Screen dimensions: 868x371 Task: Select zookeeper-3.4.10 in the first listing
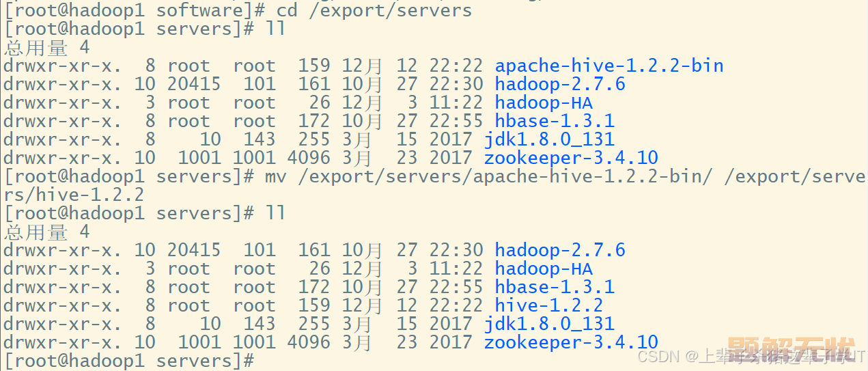571,158
